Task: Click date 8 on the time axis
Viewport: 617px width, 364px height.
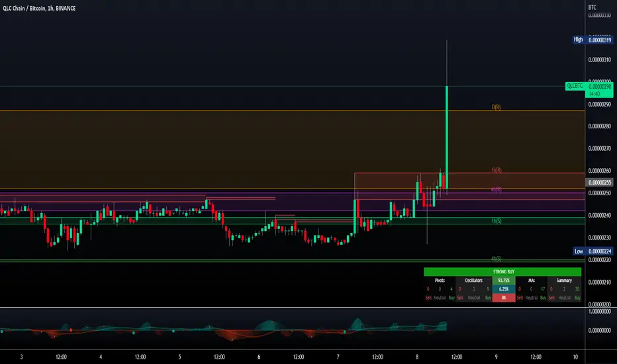Action: click(416, 357)
